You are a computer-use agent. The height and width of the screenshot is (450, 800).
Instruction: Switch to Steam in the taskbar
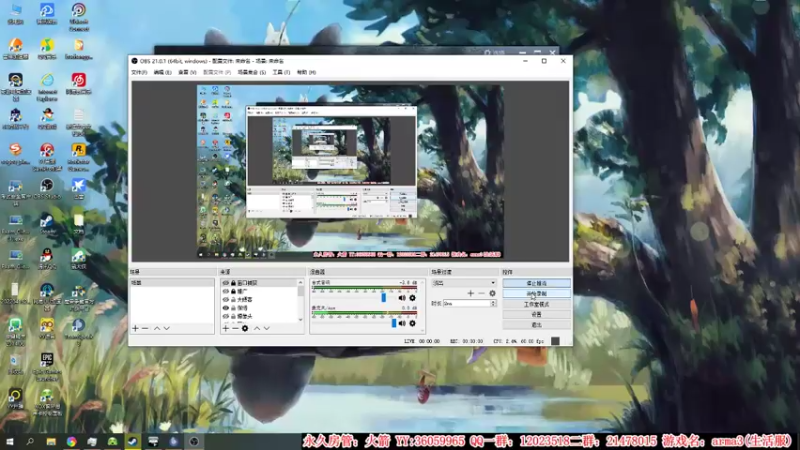click(x=133, y=441)
